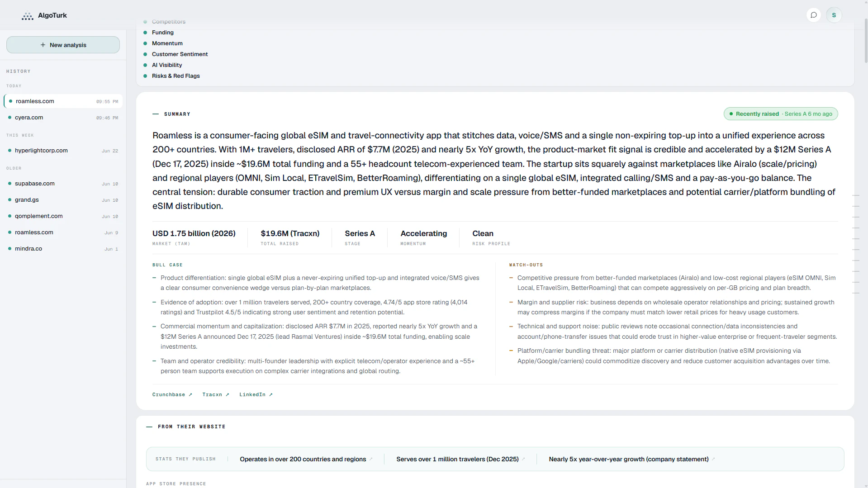This screenshot has height=488, width=868.
Task: Click the Recently raised Series A badge
Action: 780,114
